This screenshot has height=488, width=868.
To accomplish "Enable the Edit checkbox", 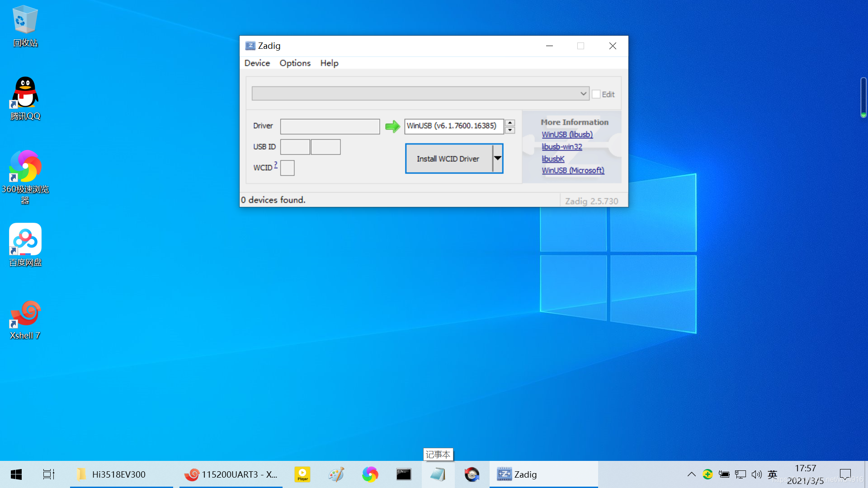I will click(x=596, y=94).
